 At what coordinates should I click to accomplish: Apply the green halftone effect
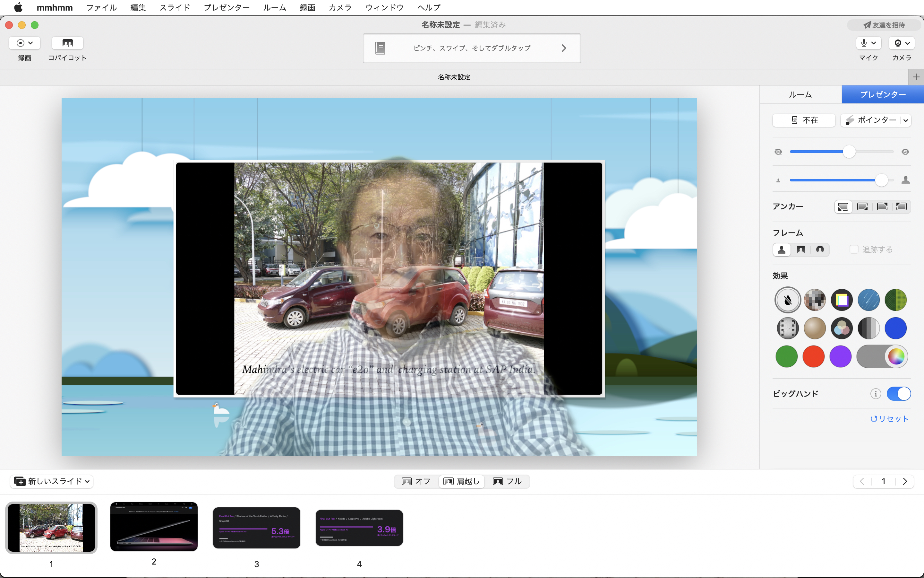coord(895,300)
